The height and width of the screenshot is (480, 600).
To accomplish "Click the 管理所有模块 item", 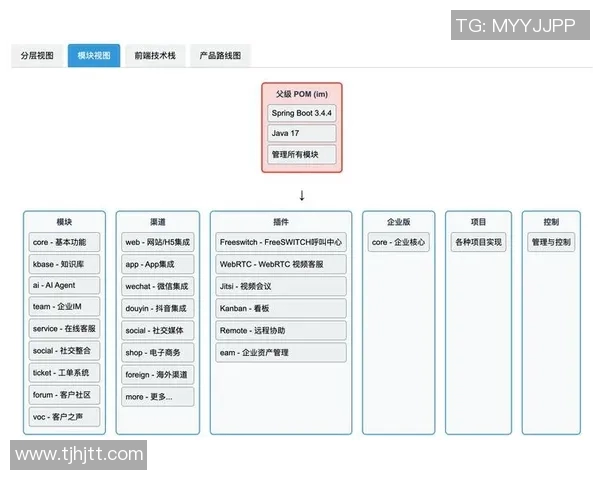I will [x=302, y=155].
